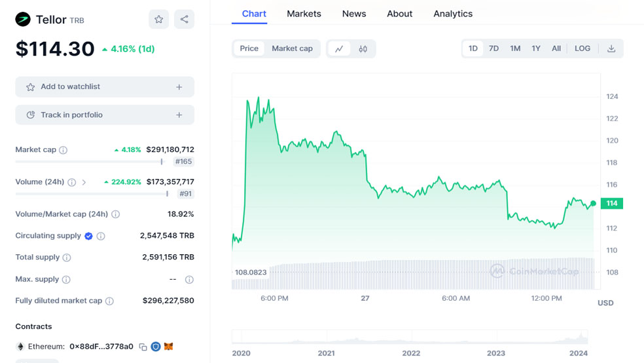Click info icon beside Circulating supply
This screenshot has width=644, height=363.
coord(101,236)
